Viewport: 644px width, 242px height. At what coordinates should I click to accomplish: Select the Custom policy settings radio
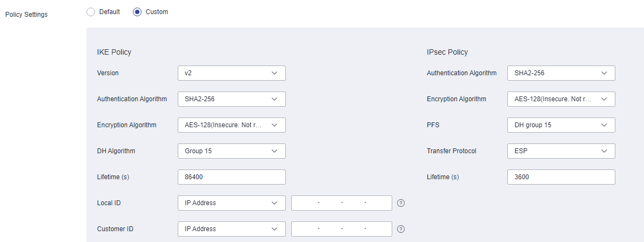(137, 12)
